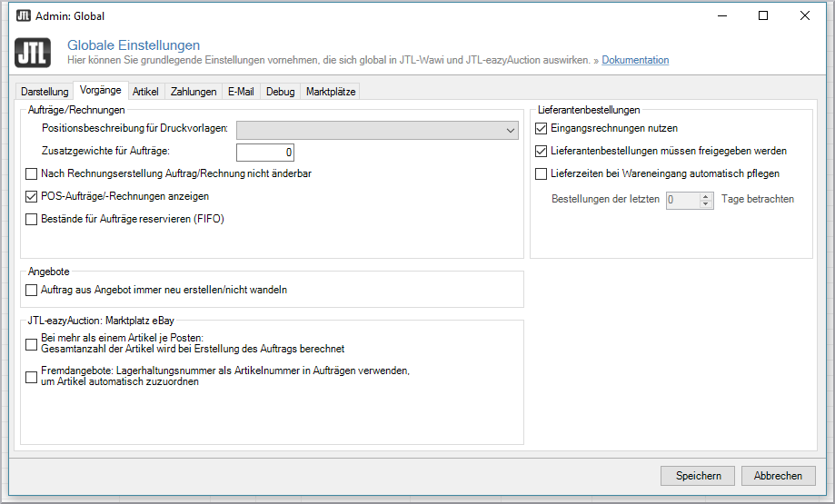
Task: Uncheck Lieferantenbestellungen müssen freigegeben werden
Action: tap(542, 151)
